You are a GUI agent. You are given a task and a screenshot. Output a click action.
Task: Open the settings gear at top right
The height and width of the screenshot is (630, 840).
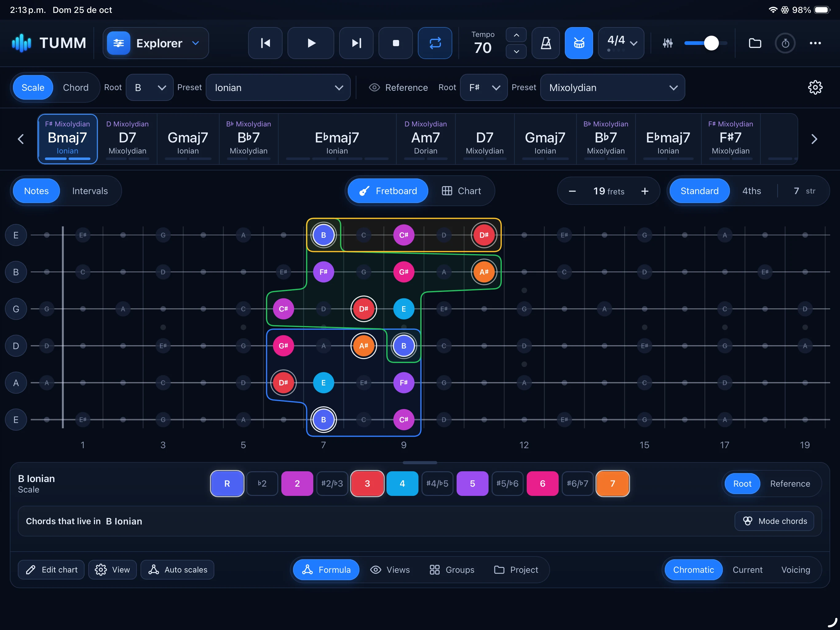point(815,87)
